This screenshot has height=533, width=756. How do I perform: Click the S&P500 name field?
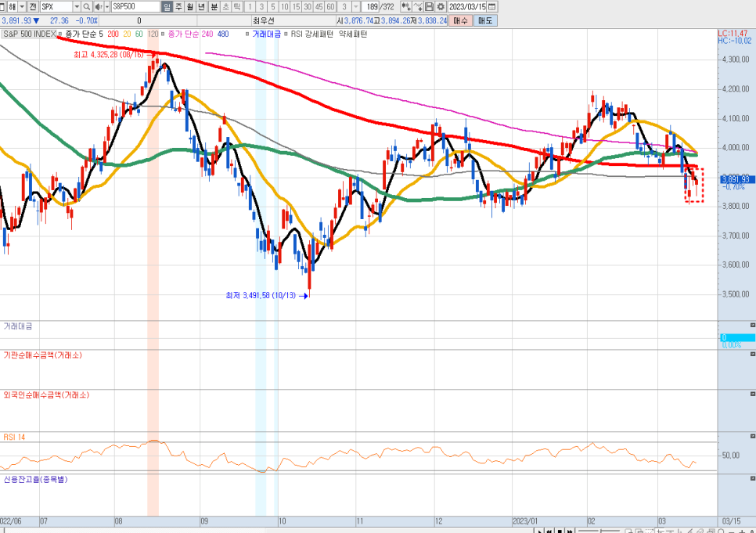[x=135, y=7]
